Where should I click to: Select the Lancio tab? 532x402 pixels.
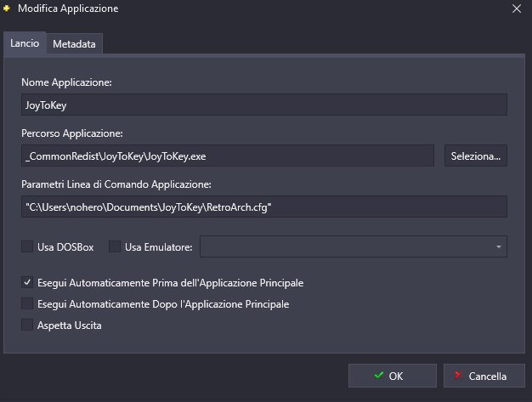[x=25, y=43]
